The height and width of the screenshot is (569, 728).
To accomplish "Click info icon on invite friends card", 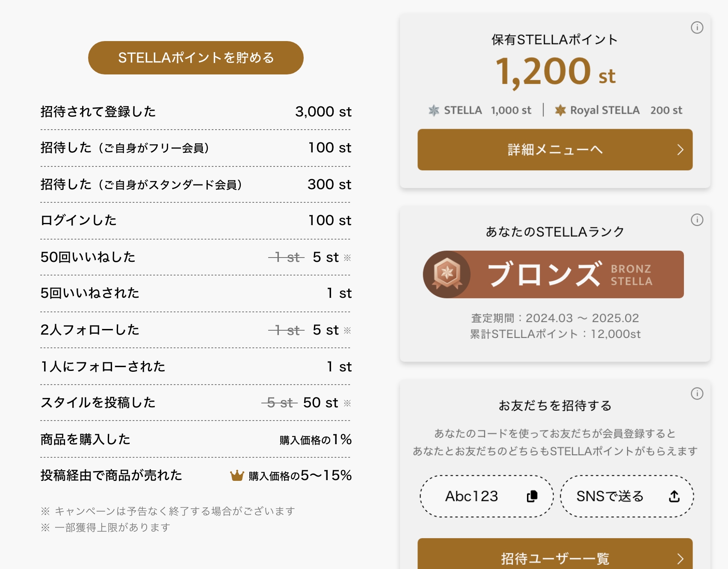I will 697,394.
